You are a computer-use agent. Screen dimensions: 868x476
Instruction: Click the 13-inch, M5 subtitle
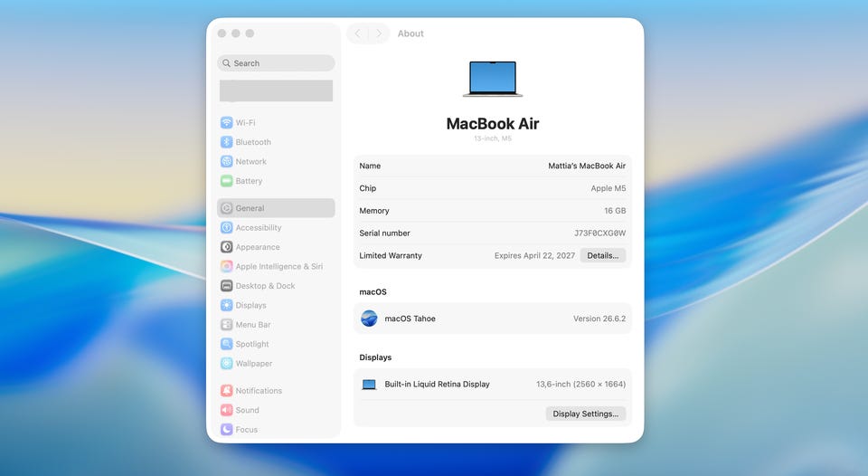(493, 138)
